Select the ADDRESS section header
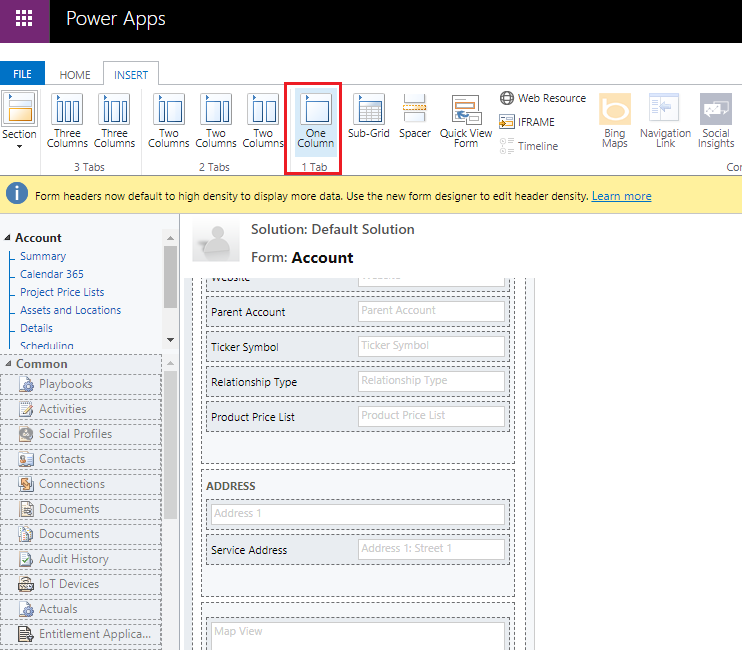 [x=231, y=486]
